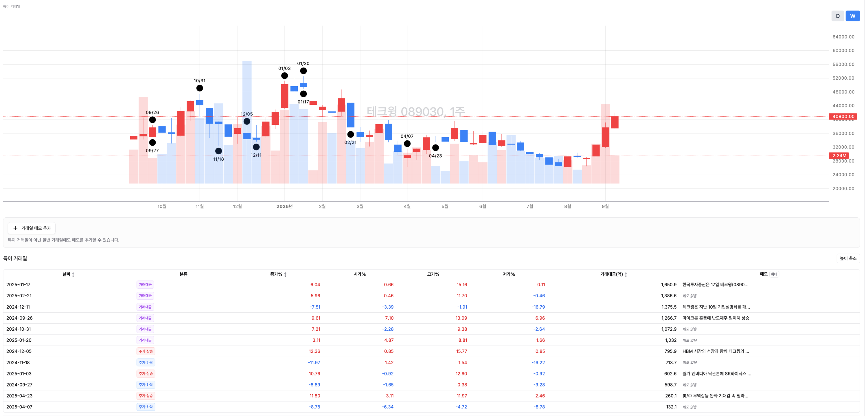The image size is (868, 416).
Task: Sort table by 날짜 column
Action: pos(68,274)
